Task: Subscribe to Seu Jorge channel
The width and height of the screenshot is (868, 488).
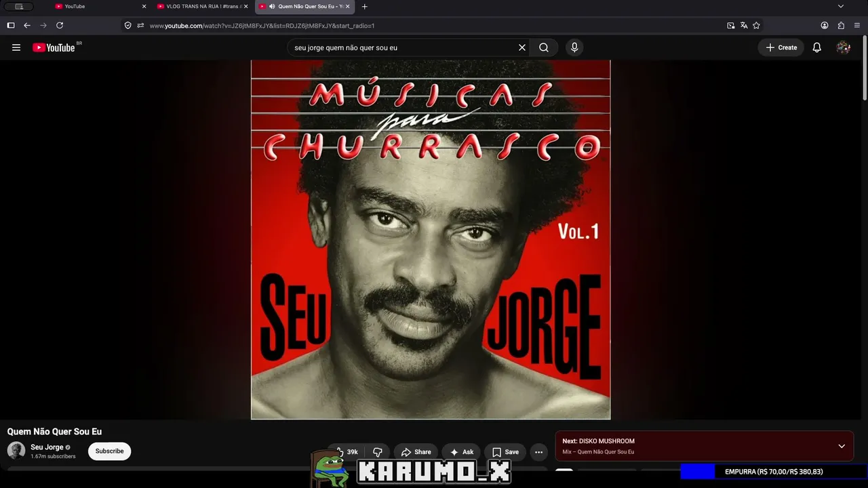Action: [x=109, y=451]
